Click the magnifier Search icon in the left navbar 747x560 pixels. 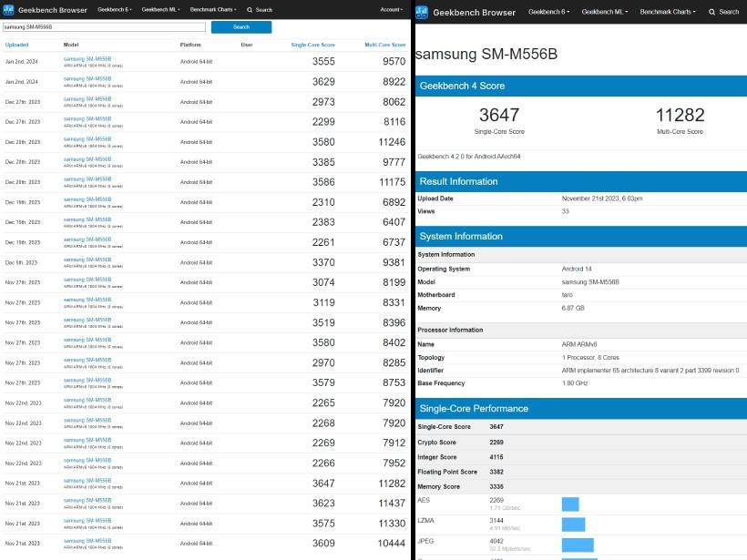pos(250,9)
